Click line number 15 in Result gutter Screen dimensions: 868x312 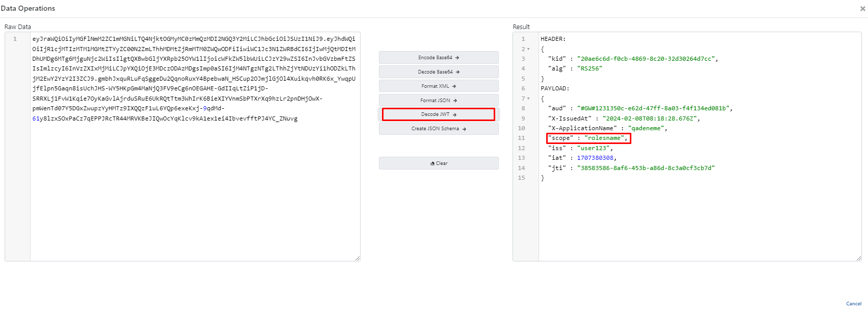(521, 178)
